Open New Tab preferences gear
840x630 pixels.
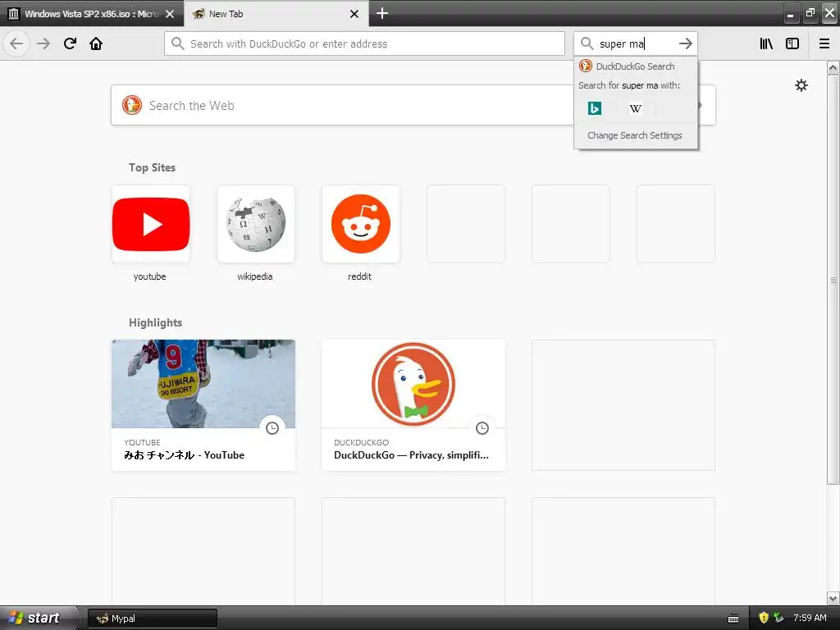[801, 85]
